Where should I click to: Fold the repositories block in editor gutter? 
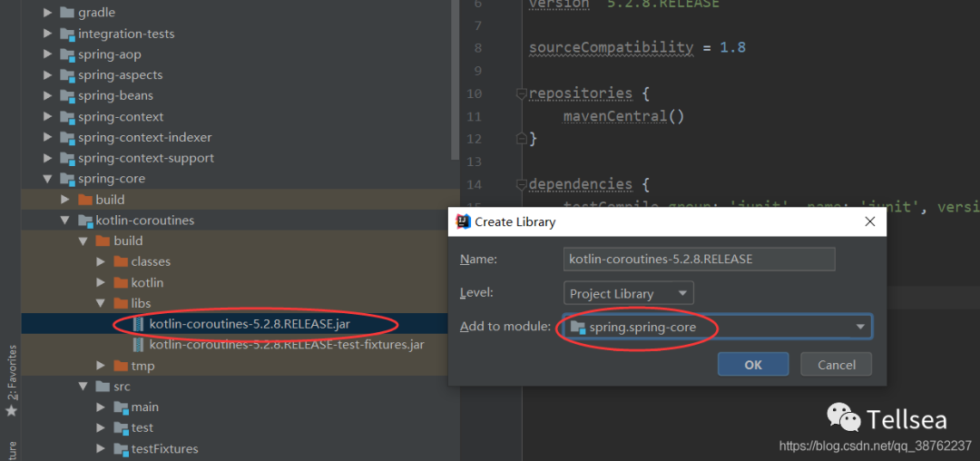[520, 93]
